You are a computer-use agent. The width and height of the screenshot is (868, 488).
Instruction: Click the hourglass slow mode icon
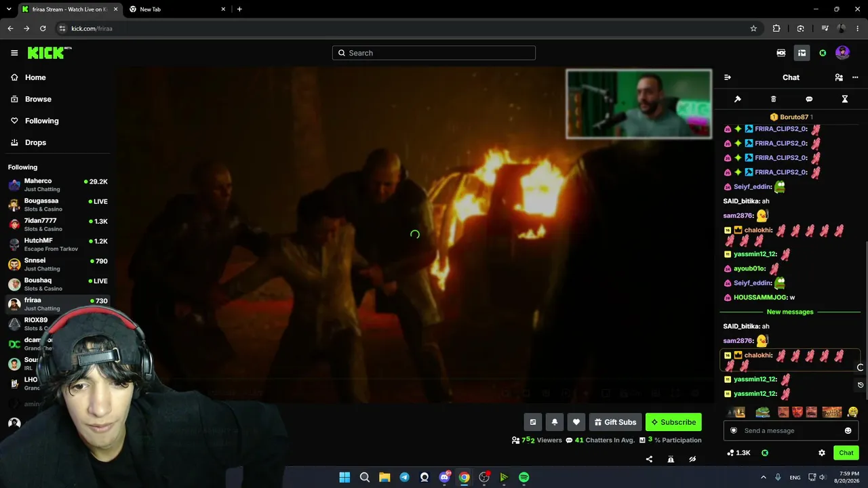pos(845,99)
